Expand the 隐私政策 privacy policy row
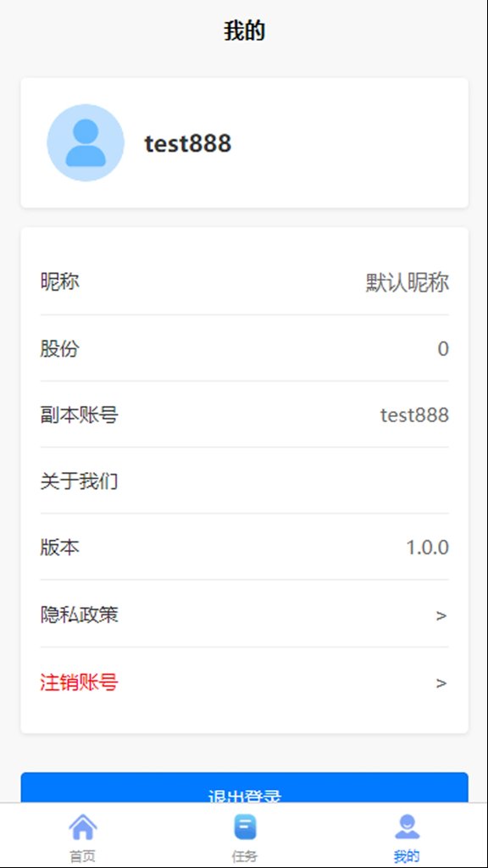 pos(244,615)
